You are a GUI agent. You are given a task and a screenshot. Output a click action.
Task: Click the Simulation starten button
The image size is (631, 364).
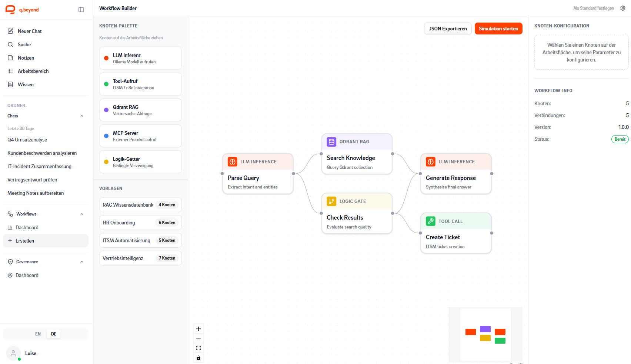(498, 29)
